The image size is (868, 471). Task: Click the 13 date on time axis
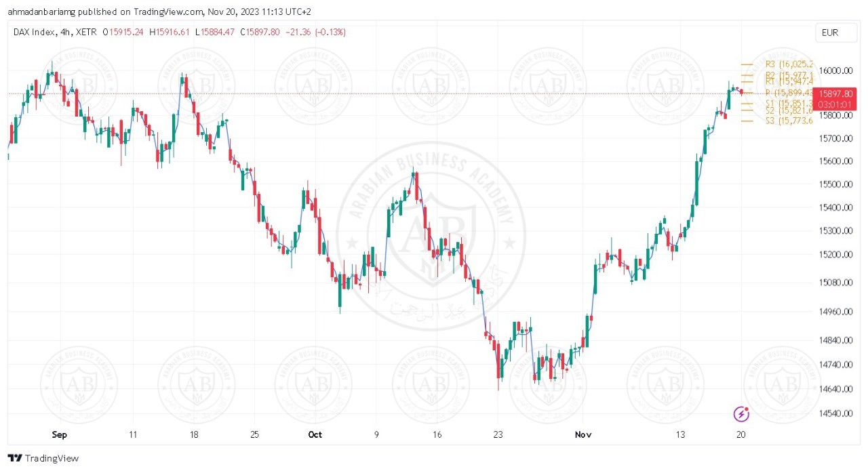(680, 434)
